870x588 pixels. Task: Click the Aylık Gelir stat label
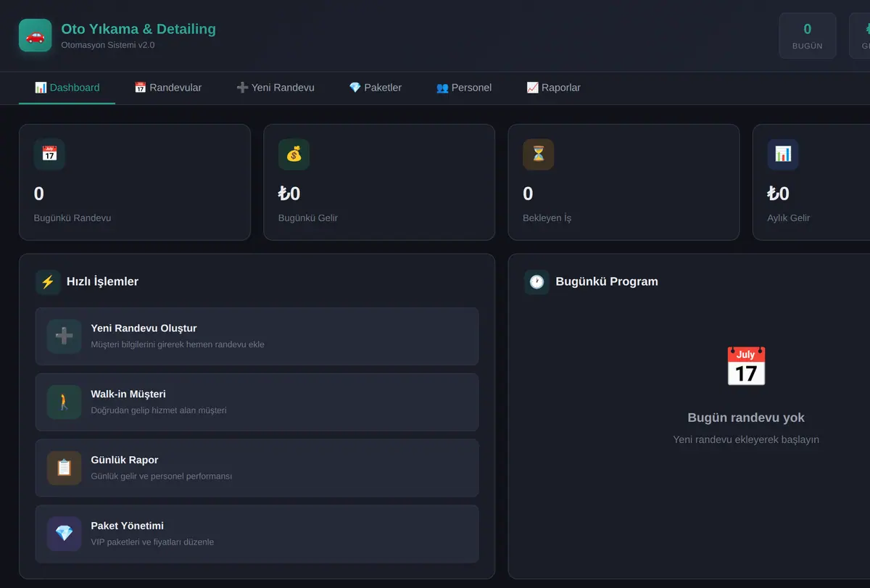pyautogui.click(x=789, y=218)
